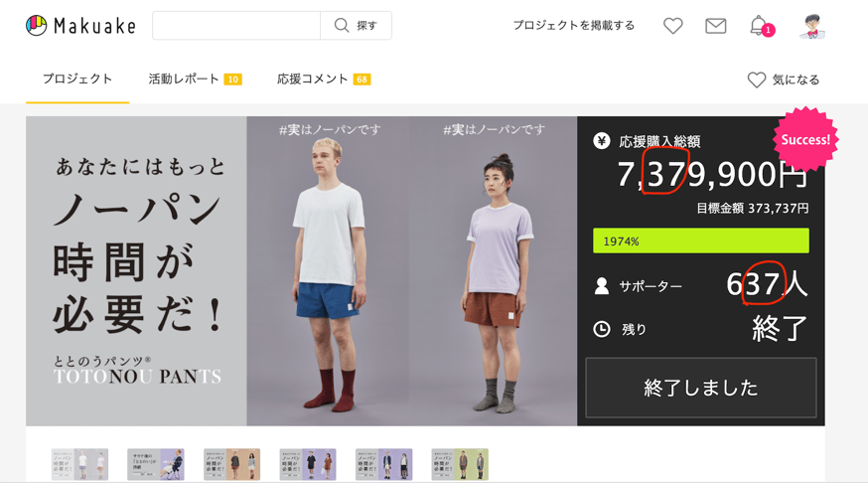Select the sixth green gallery thumbnail
868x483 pixels.
(460, 464)
